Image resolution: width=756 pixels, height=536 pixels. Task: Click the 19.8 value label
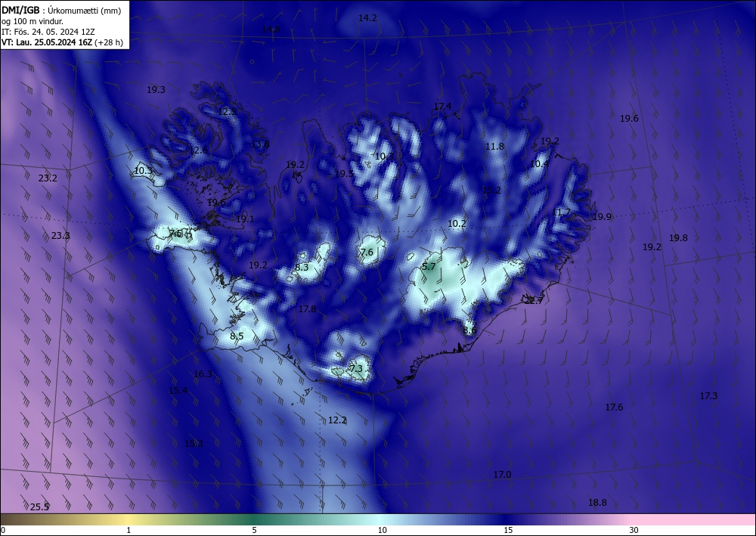(678, 237)
